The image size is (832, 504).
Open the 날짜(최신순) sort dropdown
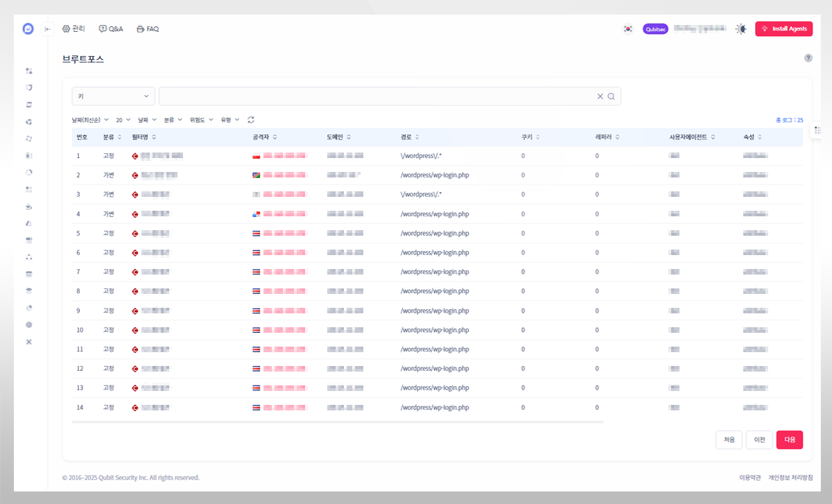click(90, 120)
